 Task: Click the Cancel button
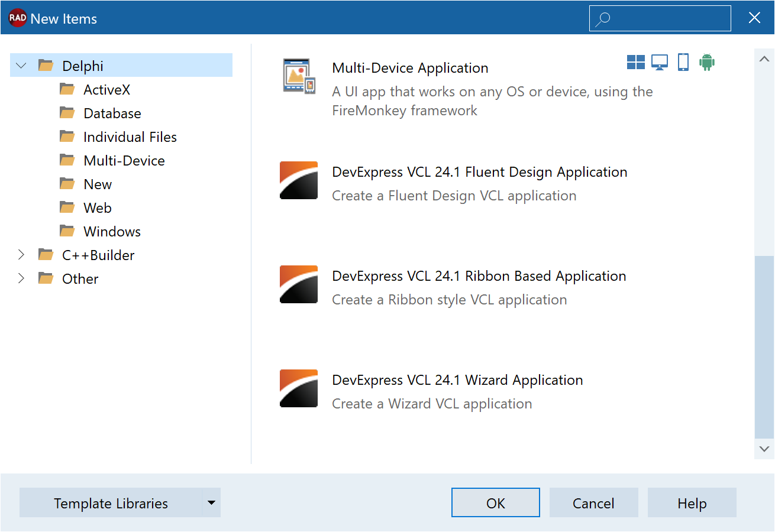[593, 503]
